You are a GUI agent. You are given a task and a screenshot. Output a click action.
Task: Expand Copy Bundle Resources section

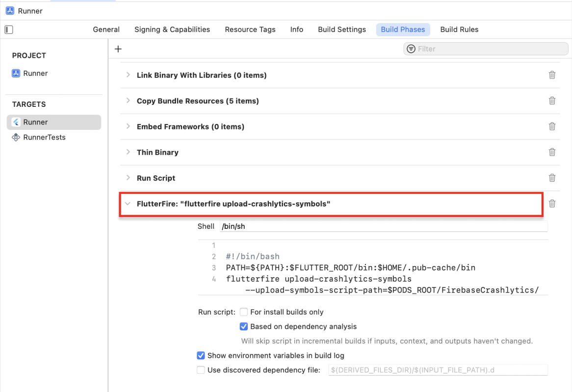click(x=128, y=100)
